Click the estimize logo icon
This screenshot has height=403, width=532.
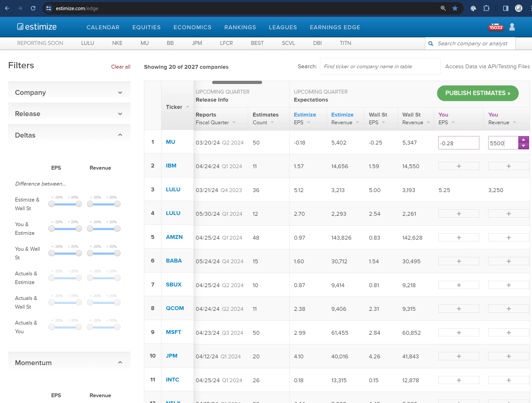pos(20,27)
